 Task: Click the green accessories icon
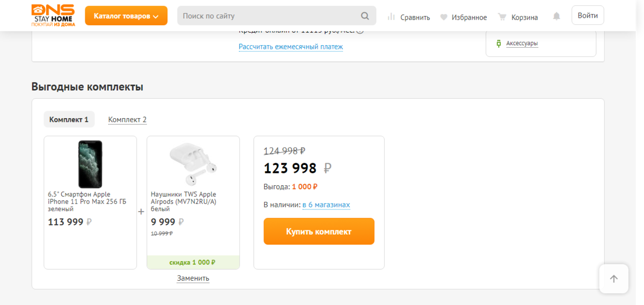point(499,43)
